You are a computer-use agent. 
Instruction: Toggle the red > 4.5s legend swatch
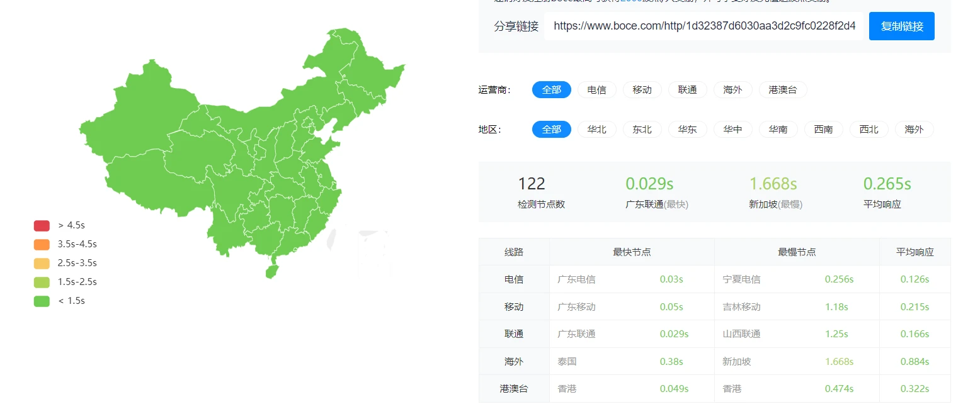(42, 225)
